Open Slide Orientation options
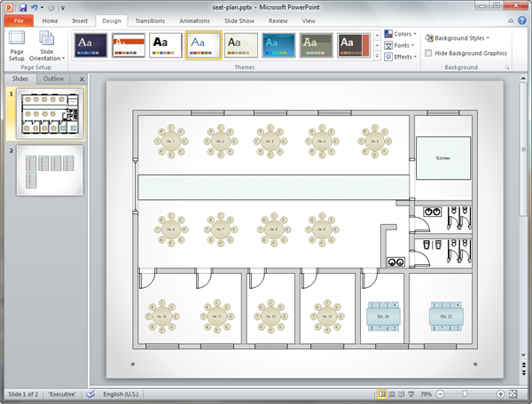This screenshot has height=404, width=532. point(47,46)
